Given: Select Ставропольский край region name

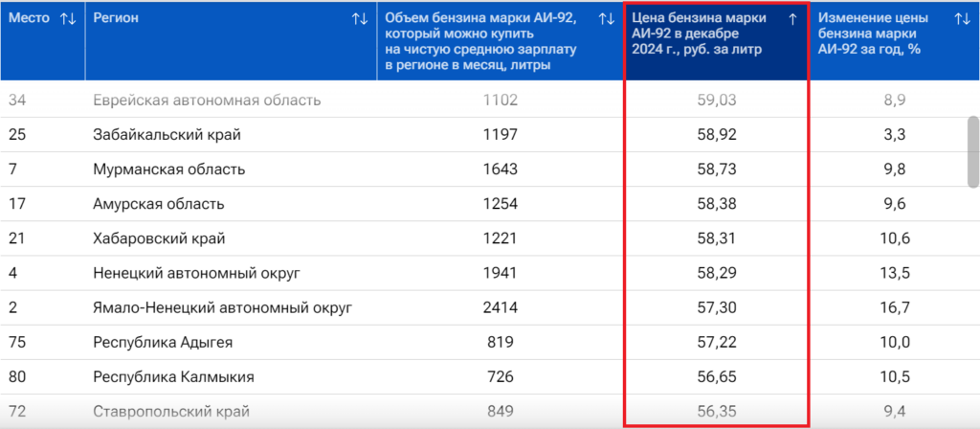Looking at the screenshot, I should pos(171,412).
